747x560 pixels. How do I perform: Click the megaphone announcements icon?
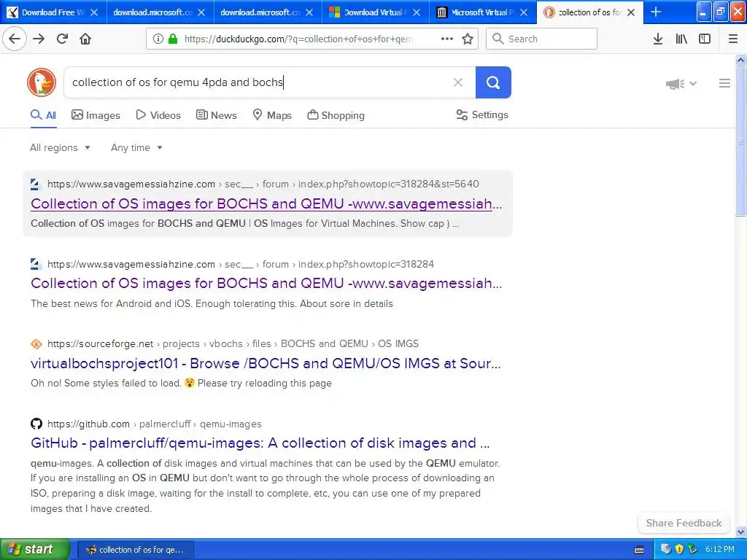(x=675, y=84)
